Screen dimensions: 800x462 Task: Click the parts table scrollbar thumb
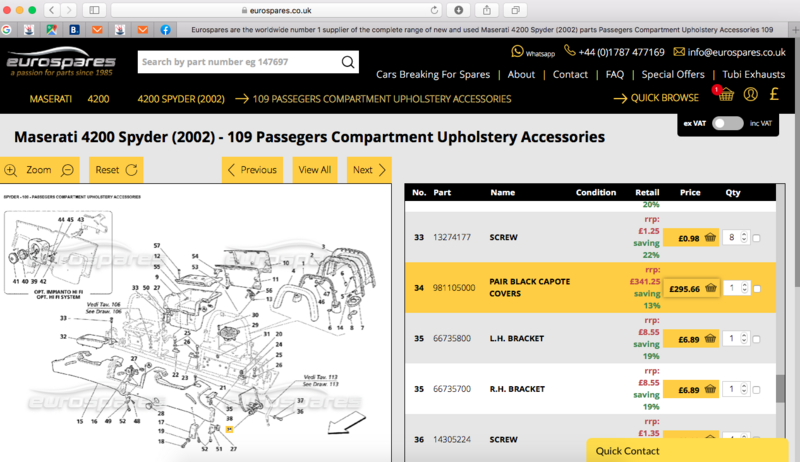(x=780, y=389)
